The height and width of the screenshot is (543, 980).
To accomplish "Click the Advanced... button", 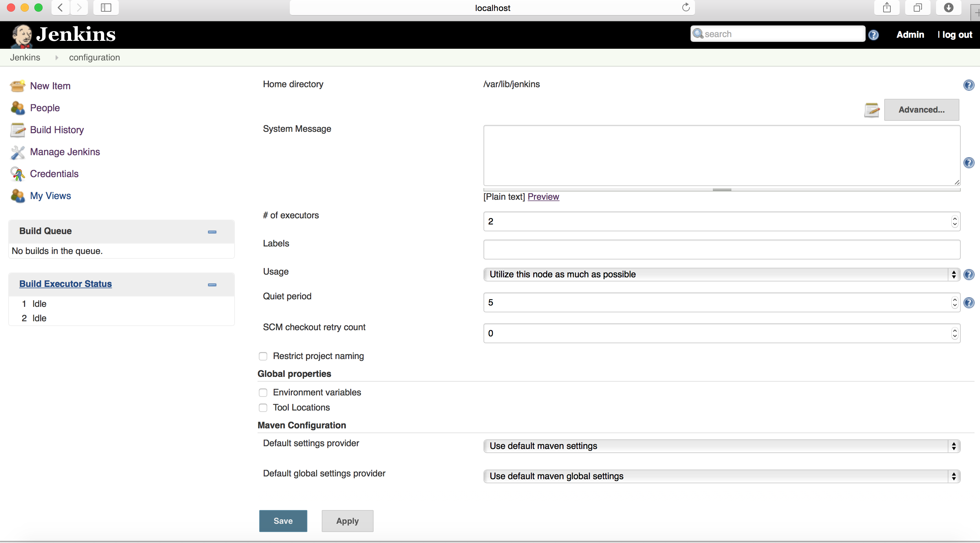I will coord(921,110).
